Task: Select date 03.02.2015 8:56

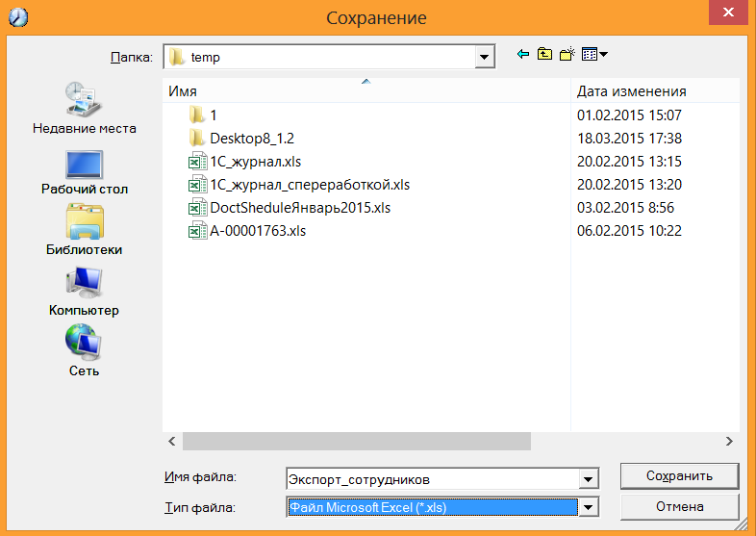Action: 625,208
